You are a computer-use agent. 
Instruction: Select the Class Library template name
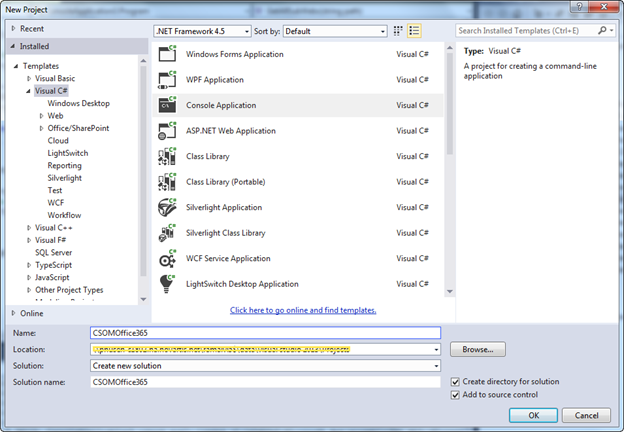click(208, 156)
